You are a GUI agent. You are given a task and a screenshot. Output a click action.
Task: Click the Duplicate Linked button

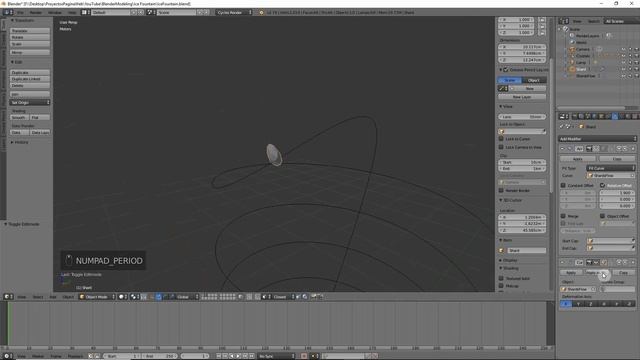(30, 79)
